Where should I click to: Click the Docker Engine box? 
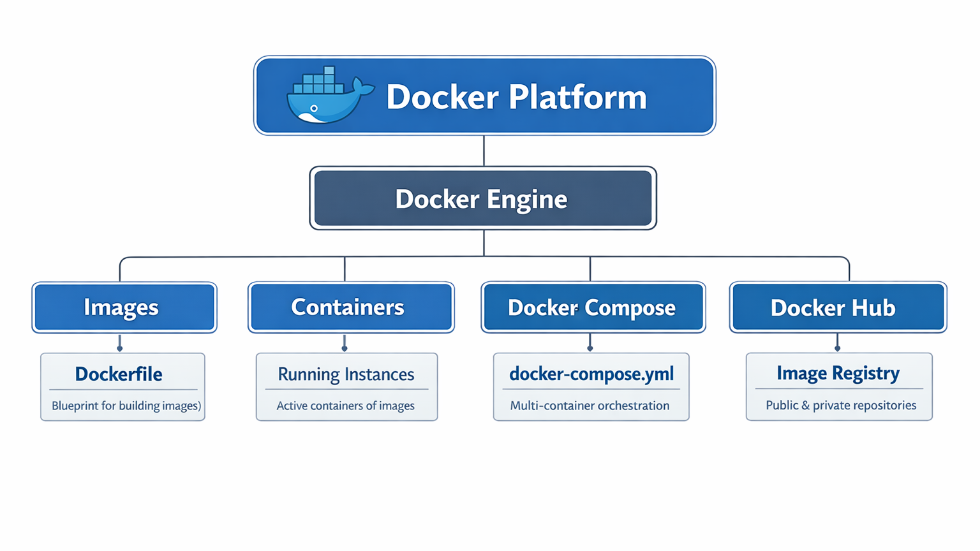pyautogui.click(x=482, y=198)
